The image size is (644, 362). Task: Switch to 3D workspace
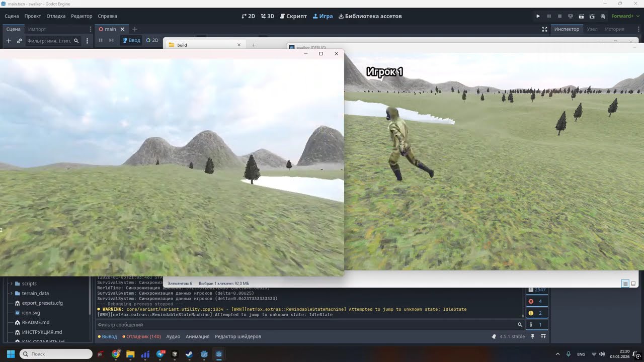point(268,16)
